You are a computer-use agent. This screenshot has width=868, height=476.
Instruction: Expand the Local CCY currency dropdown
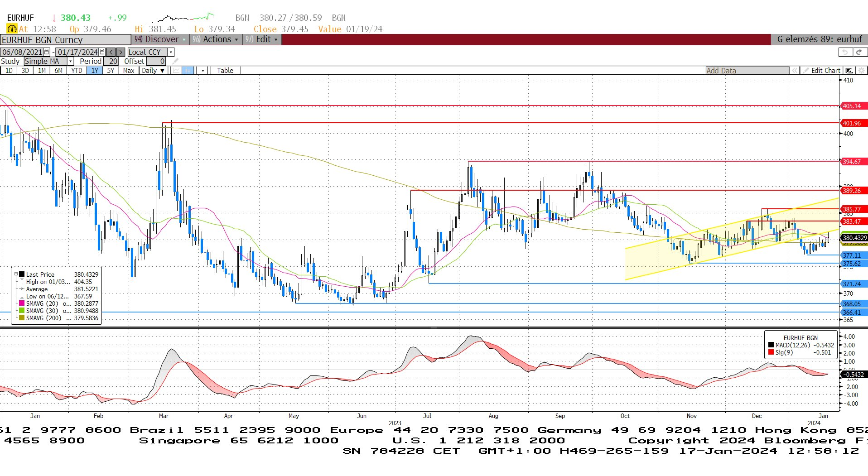pos(171,52)
